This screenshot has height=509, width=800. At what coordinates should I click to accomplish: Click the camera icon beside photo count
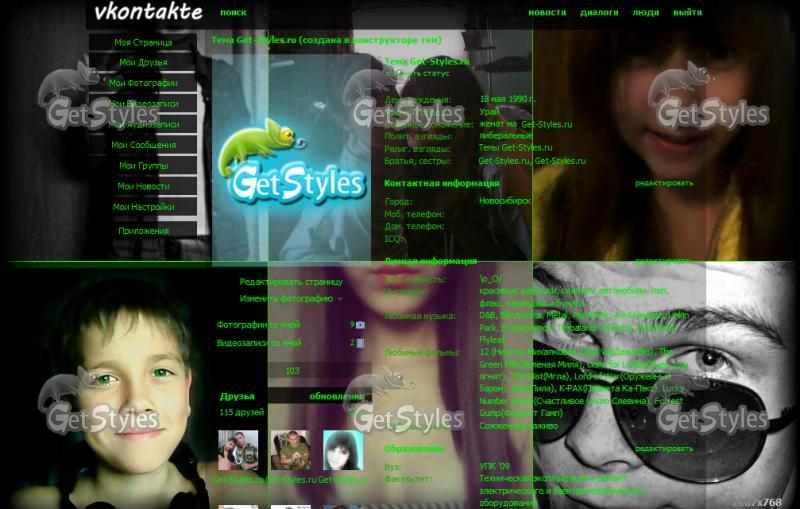tap(361, 325)
